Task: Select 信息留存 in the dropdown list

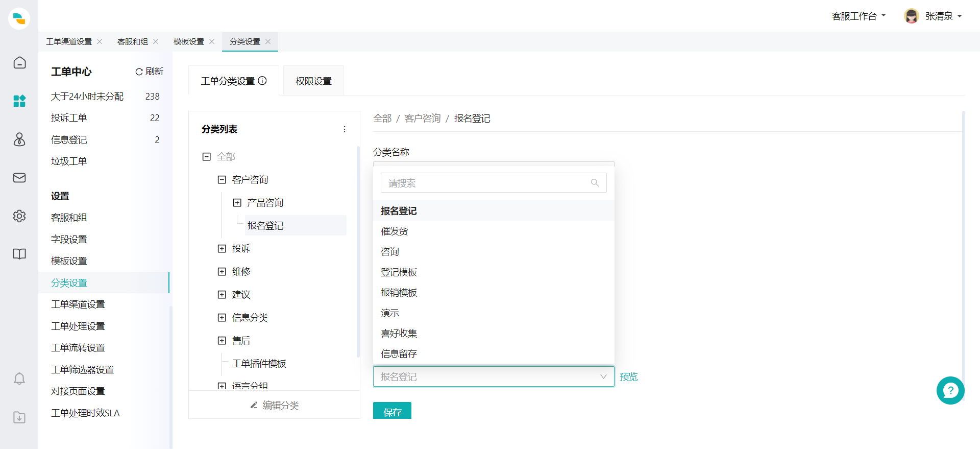Action: (x=494, y=353)
